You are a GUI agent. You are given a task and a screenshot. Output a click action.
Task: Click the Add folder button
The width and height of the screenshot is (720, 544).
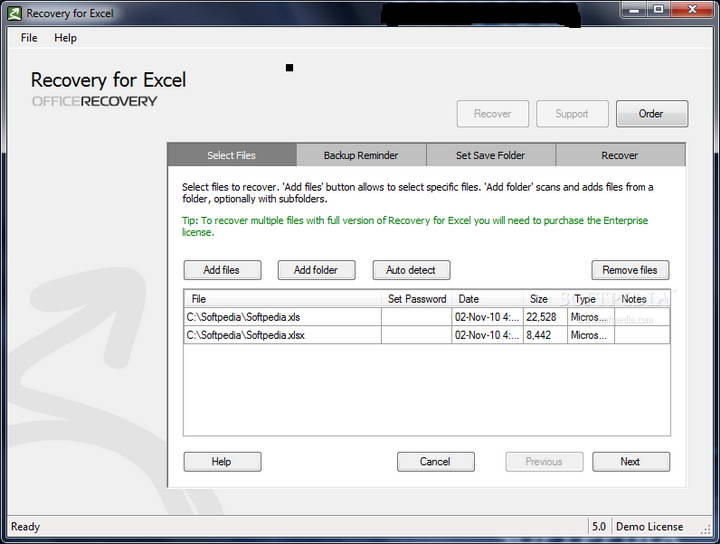click(316, 270)
